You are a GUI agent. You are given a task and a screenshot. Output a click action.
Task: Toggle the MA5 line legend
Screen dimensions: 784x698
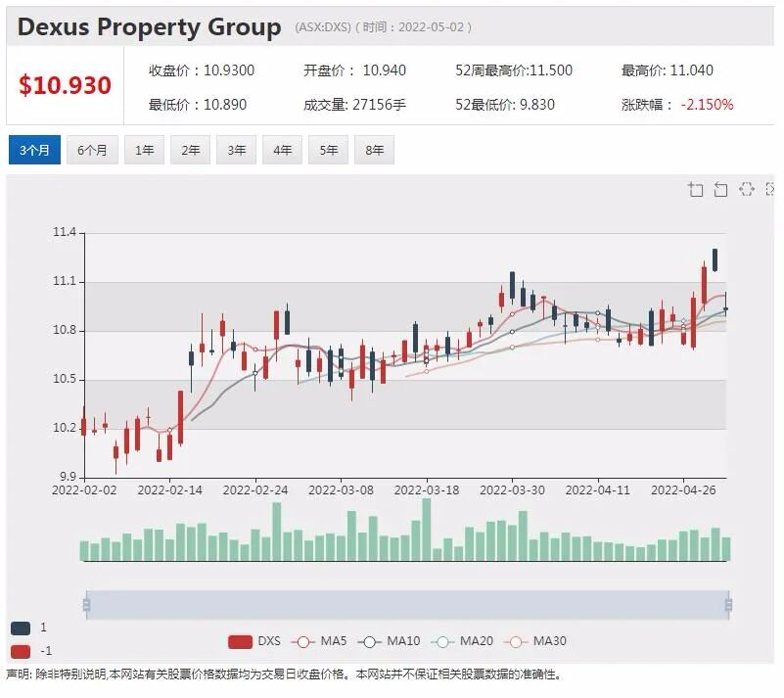tap(319, 641)
